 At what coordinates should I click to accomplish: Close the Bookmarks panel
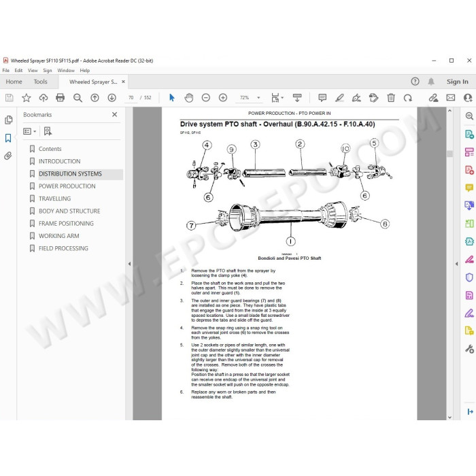click(114, 114)
